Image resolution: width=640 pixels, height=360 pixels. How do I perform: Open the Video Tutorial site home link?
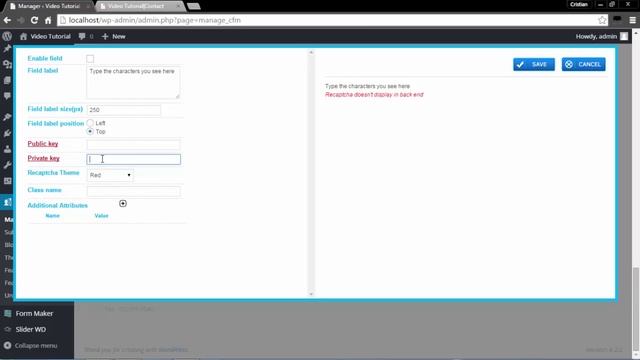point(45,36)
